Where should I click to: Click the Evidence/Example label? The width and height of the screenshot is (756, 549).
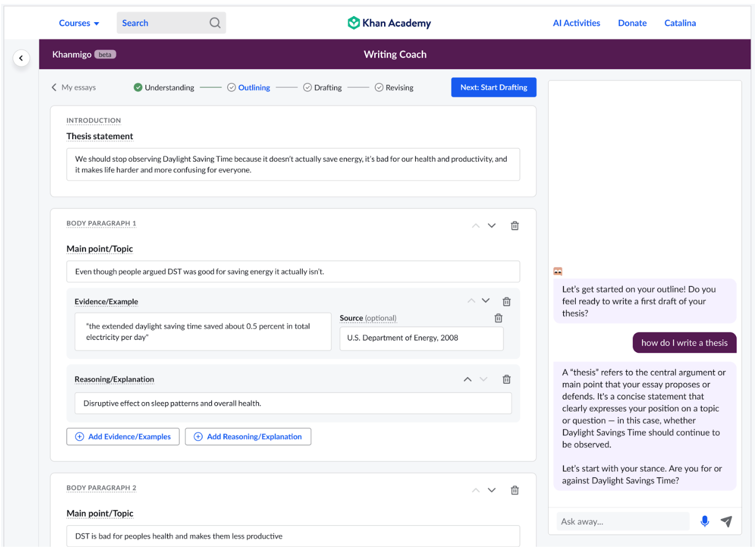pyautogui.click(x=106, y=302)
